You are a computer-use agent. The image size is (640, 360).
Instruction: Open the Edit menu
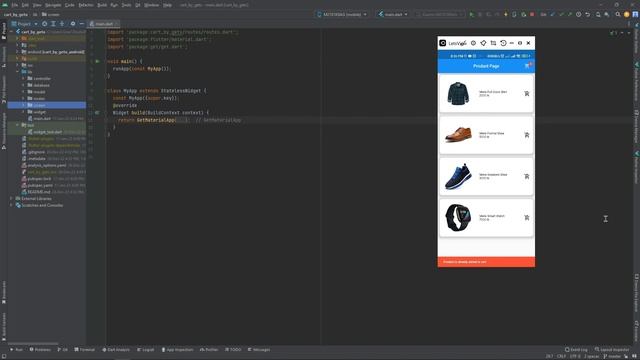click(25, 5)
